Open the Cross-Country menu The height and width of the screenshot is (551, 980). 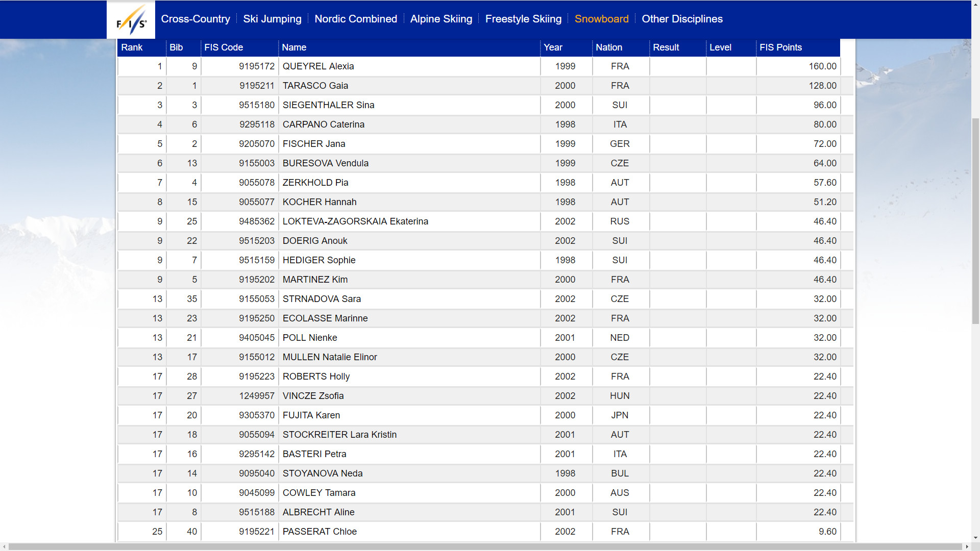[195, 19]
